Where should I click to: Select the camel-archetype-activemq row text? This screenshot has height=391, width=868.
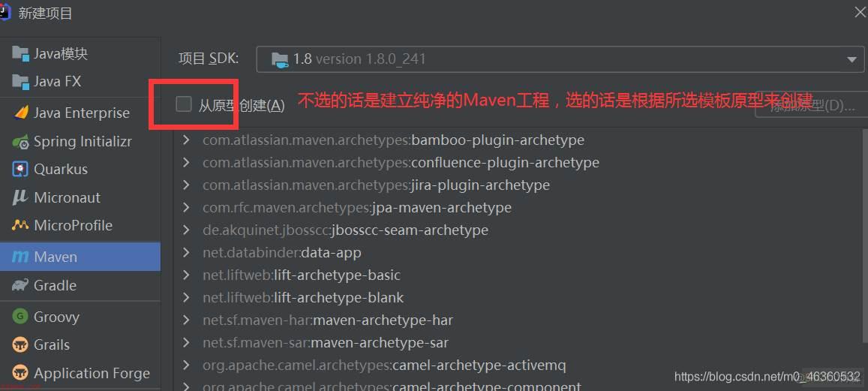pos(384,365)
